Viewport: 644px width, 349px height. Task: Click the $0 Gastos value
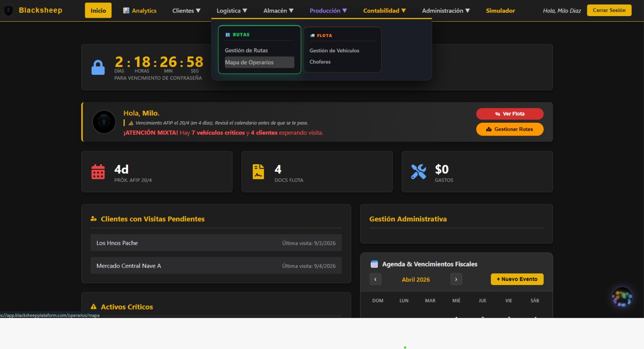click(442, 169)
